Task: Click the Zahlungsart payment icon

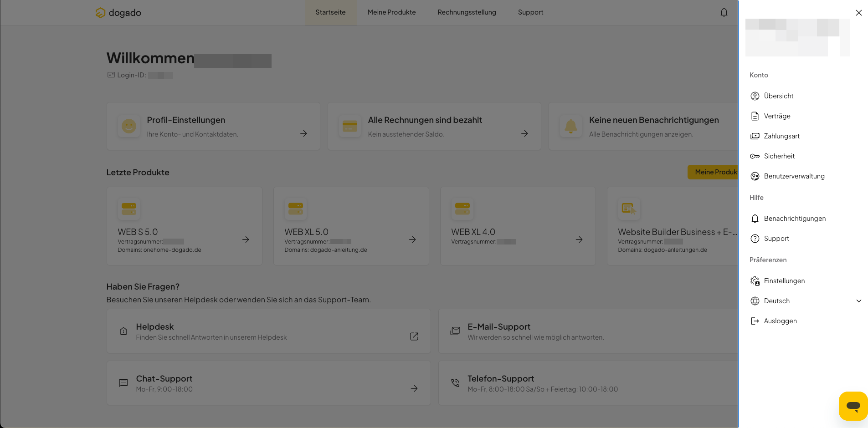Action: [755, 136]
